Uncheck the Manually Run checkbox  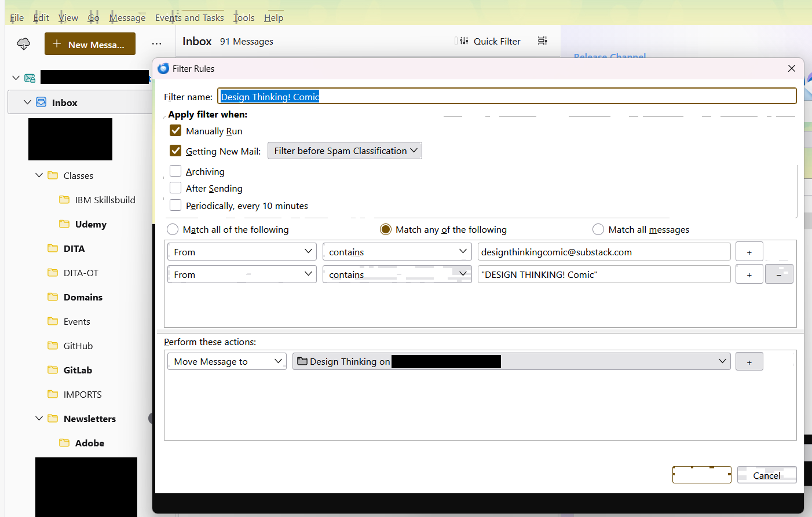coord(175,131)
